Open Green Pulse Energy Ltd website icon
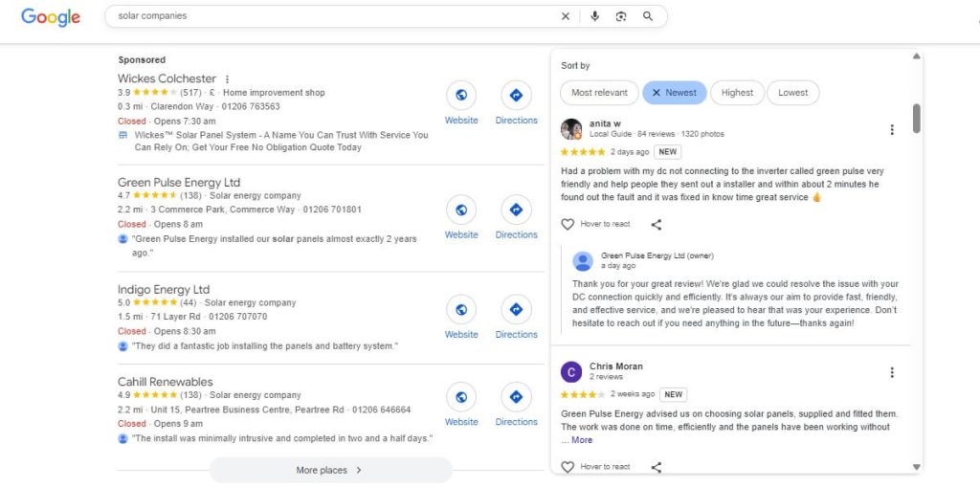 461,210
